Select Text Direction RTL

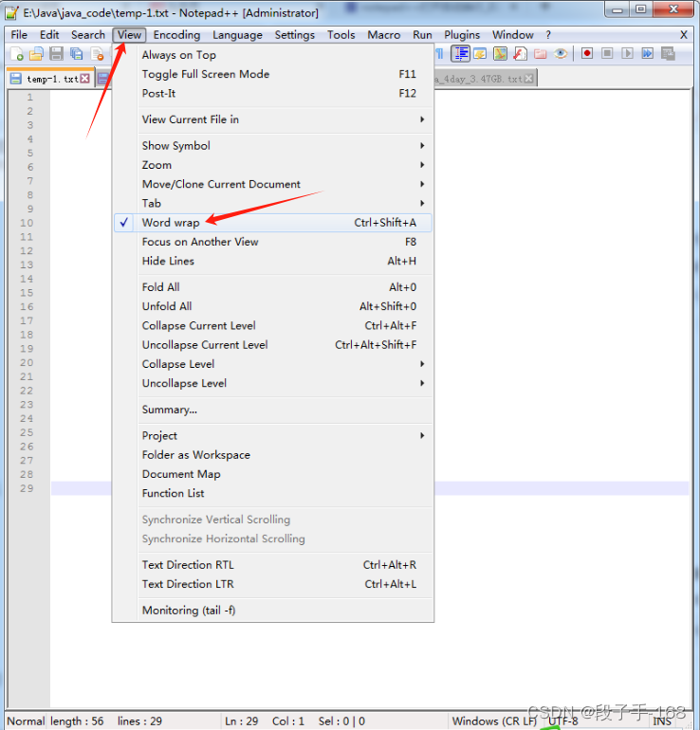pos(273,565)
